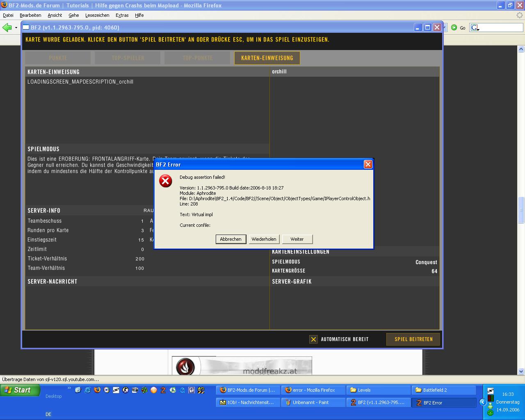Open Firefox from quick launch bar
The image size is (525, 420).
click(97, 390)
